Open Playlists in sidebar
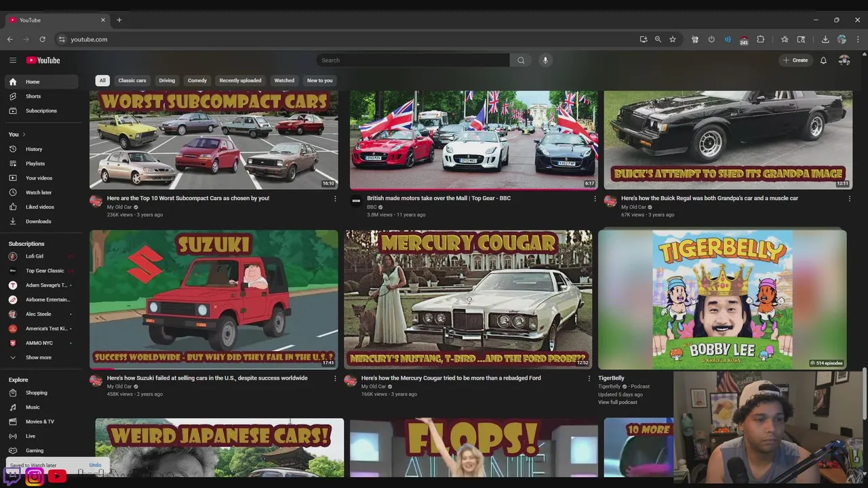868x488 pixels. point(42,163)
